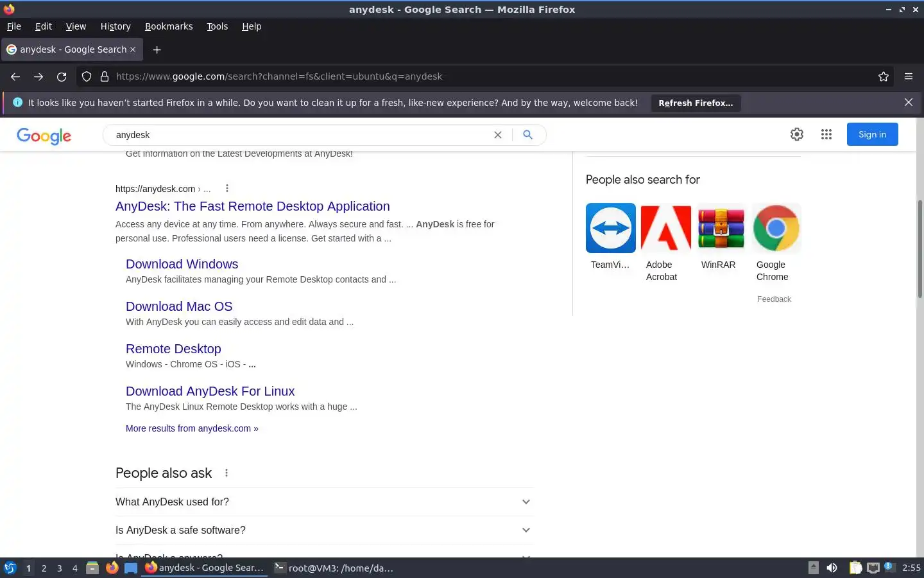Open the Download Mac OS link
This screenshot has height=578, width=924.
(179, 306)
